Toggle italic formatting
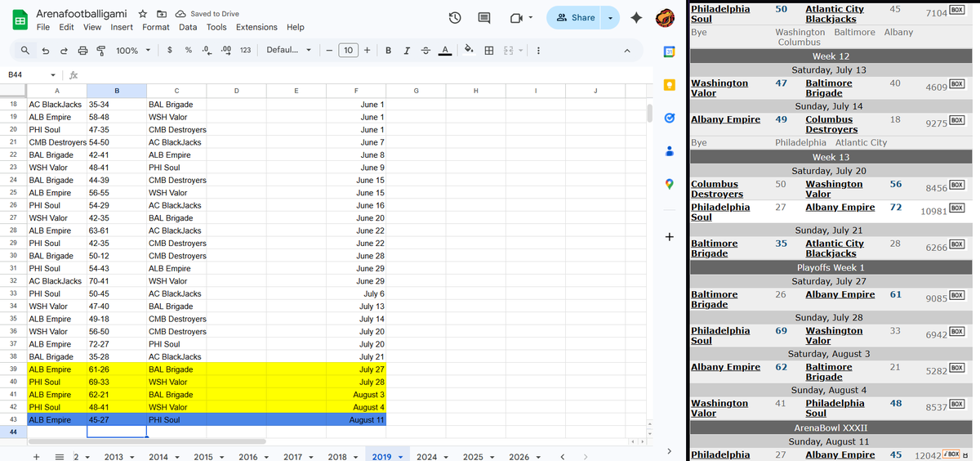 406,51
